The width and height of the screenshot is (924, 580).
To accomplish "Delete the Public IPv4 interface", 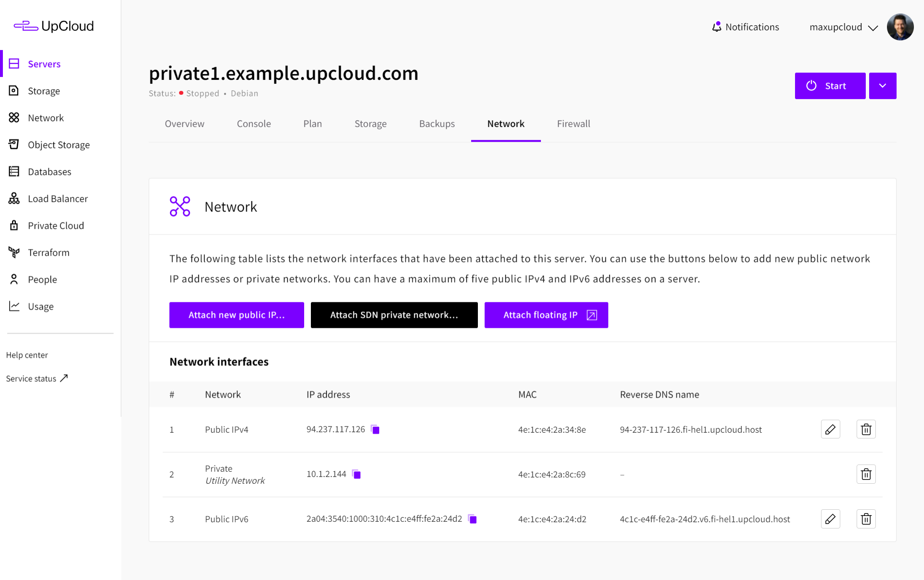I will point(866,429).
